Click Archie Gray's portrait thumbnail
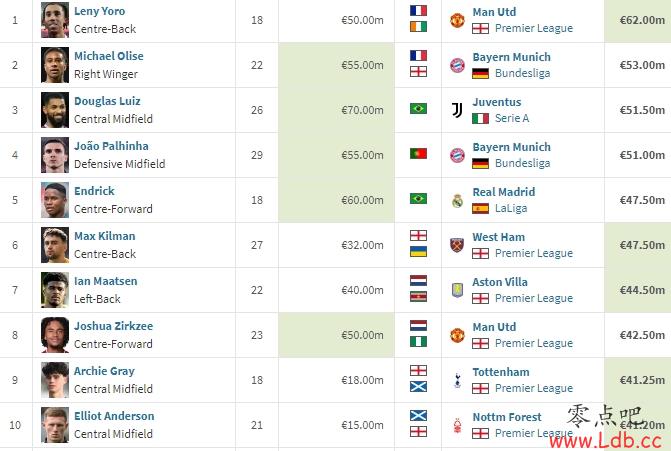The height and width of the screenshot is (451, 671). tap(55, 380)
